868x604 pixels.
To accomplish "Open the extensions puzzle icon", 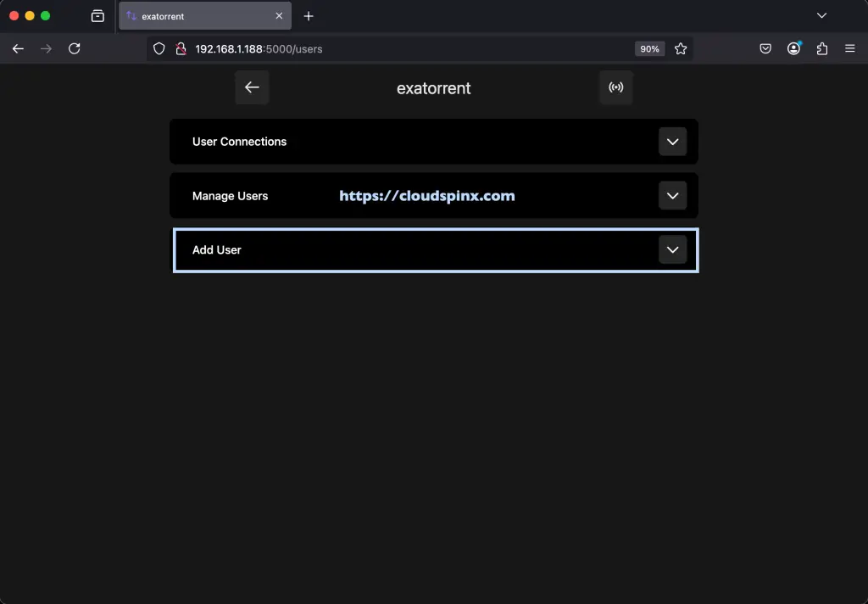I will coord(821,48).
